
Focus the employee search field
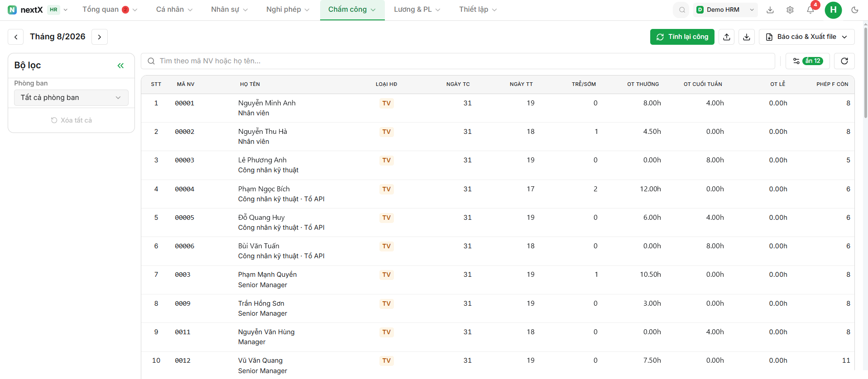(458, 61)
